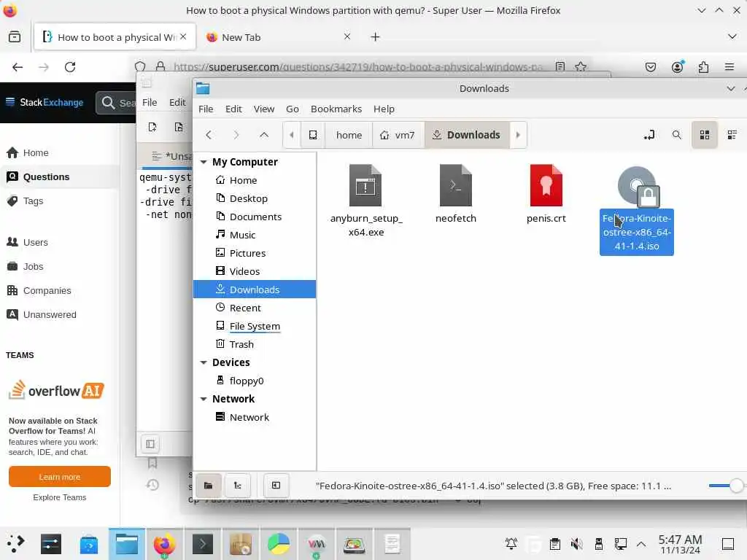Collapse the My Computer section
Screen dimensions: 747x560
204,163
